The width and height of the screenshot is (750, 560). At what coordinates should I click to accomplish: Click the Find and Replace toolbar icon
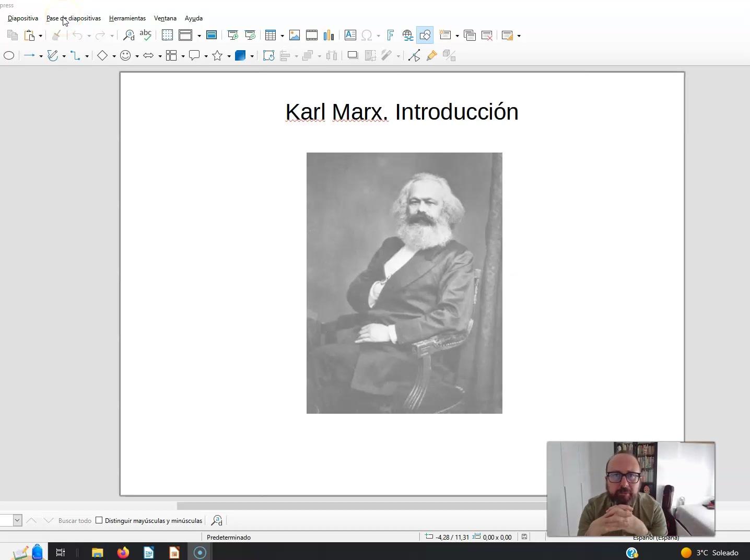[128, 36]
